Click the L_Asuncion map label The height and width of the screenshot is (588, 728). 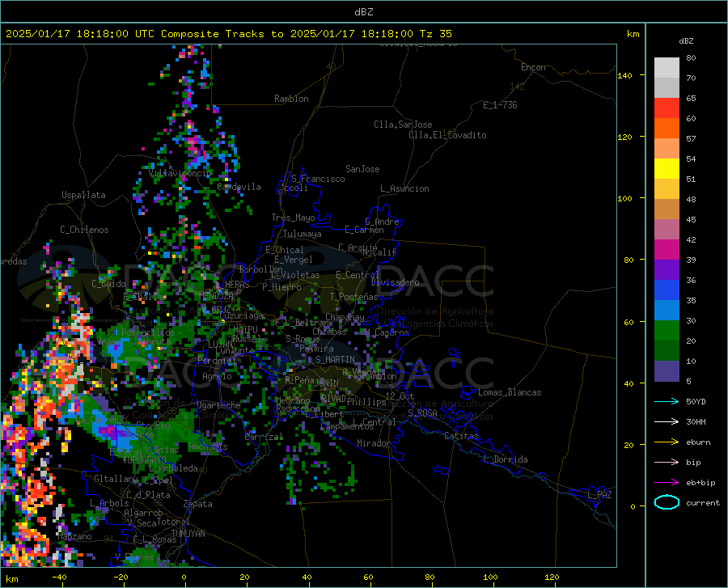(405, 188)
